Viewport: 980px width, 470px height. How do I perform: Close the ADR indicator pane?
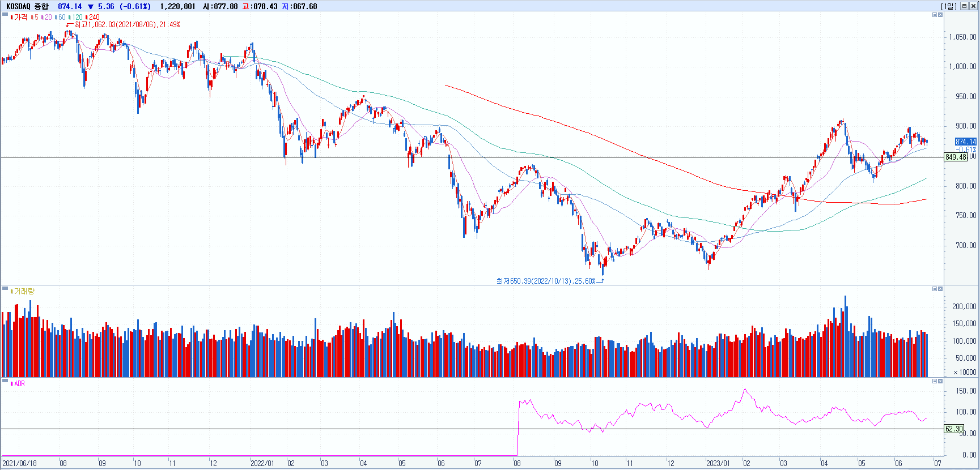pyautogui.click(x=940, y=381)
